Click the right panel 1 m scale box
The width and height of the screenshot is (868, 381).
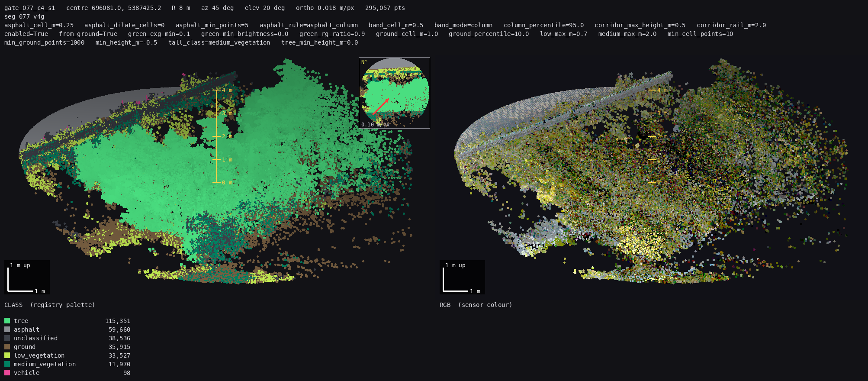[x=462, y=277]
